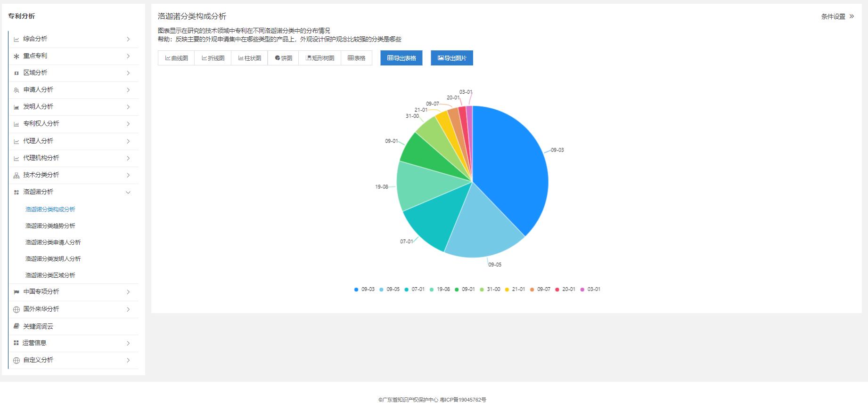The width and height of the screenshot is (868, 403).
Task: Switch to 折线图 chart view
Action: click(213, 58)
